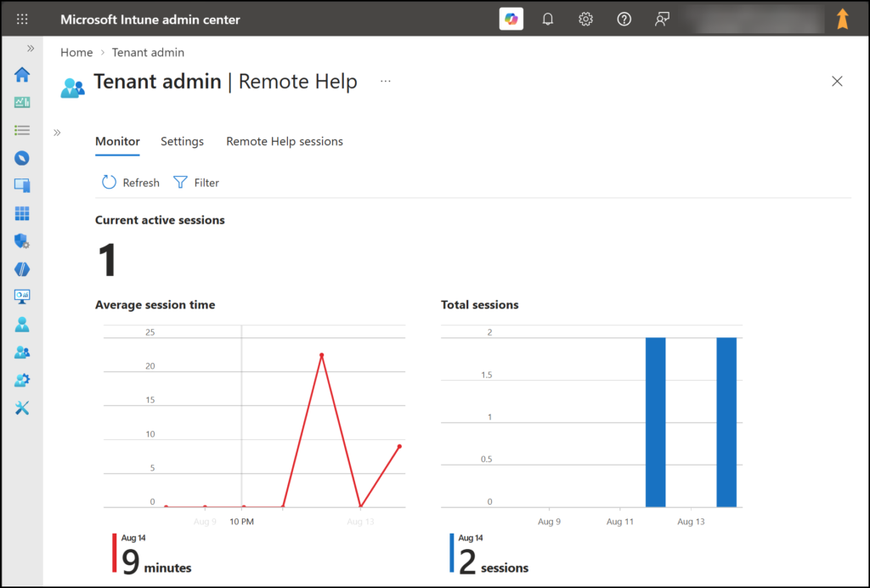Click the last data point on red line
The width and height of the screenshot is (870, 588).
pyautogui.click(x=399, y=447)
